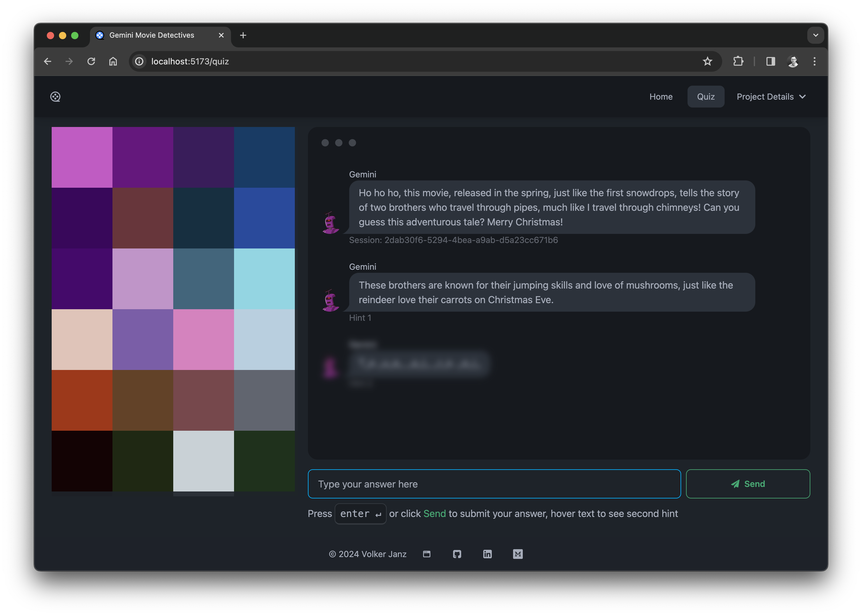Open the GitHub icon in footer
This screenshot has height=616, width=862.
pyautogui.click(x=457, y=554)
